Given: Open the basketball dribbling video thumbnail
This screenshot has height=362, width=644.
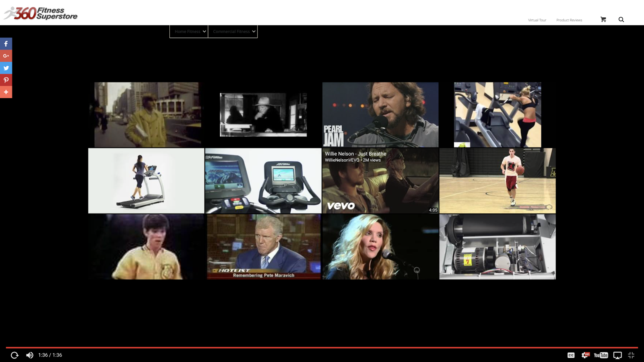Looking at the screenshot, I should coord(497,181).
